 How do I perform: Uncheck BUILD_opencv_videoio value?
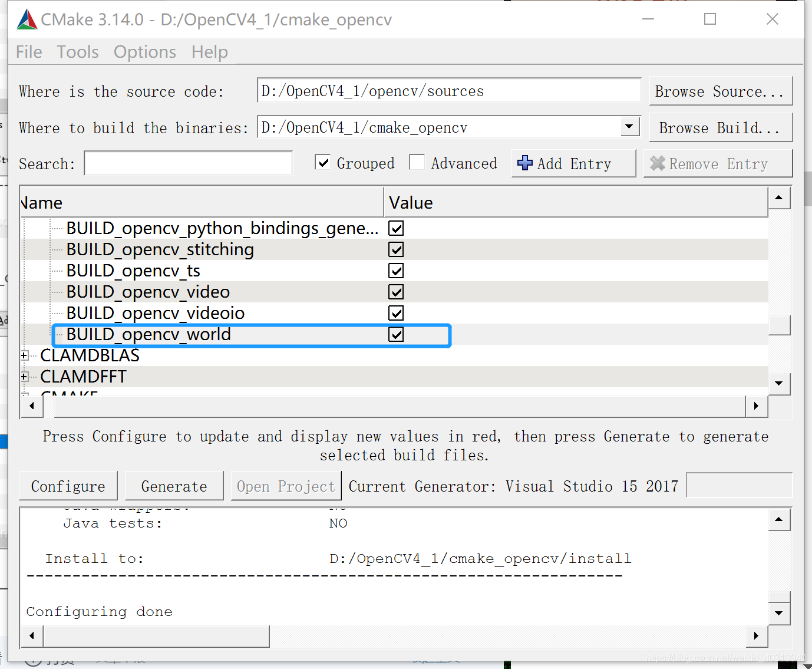396,313
